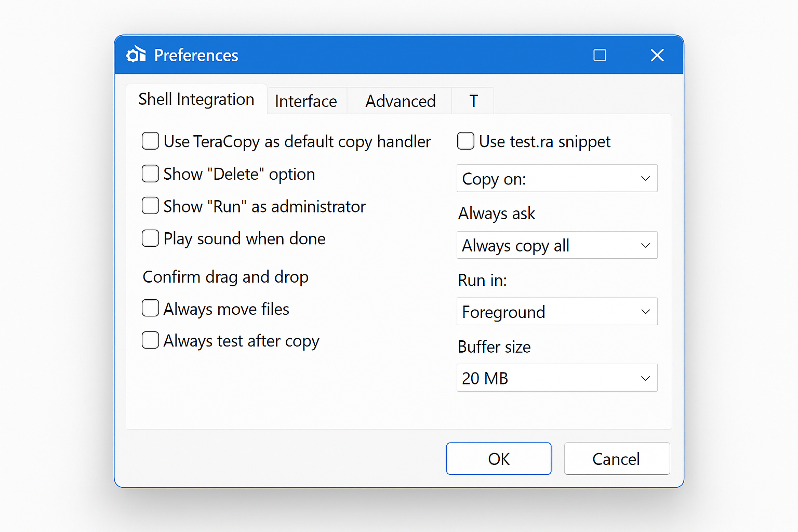798x532 pixels.
Task: Select the 'T' tab
Action: click(x=472, y=101)
